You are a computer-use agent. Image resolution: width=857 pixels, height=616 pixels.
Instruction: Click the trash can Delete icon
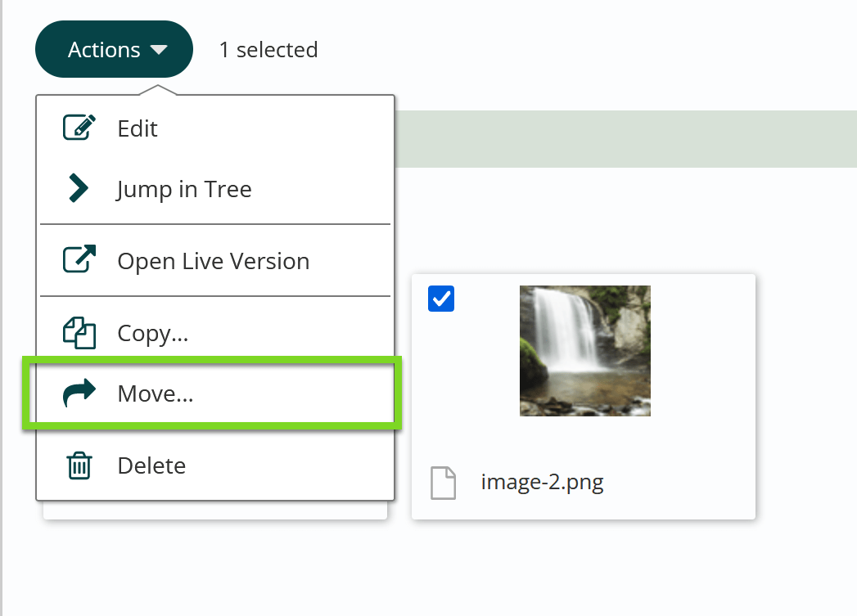click(x=79, y=465)
